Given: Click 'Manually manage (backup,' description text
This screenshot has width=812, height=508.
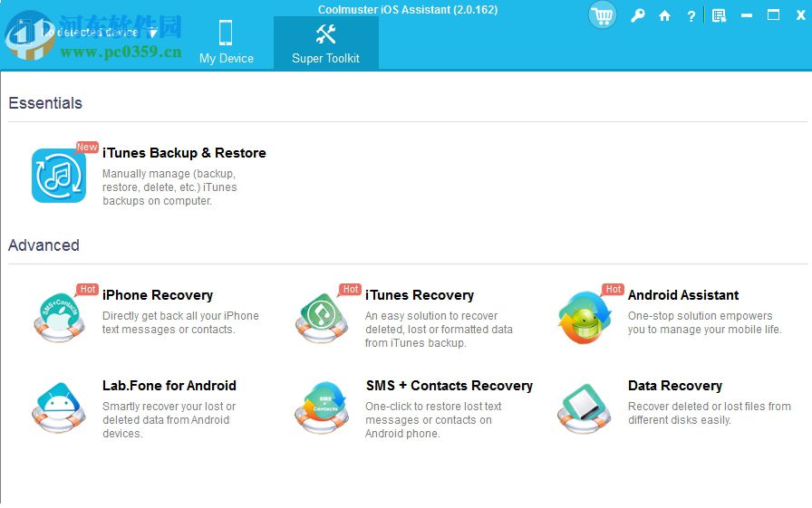Looking at the screenshot, I should click(x=169, y=174).
